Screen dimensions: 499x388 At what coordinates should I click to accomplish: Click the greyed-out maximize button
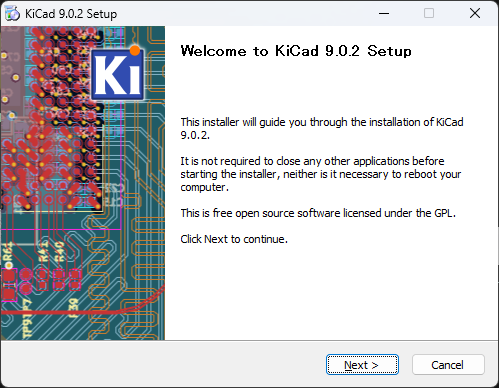click(x=429, y=13)
